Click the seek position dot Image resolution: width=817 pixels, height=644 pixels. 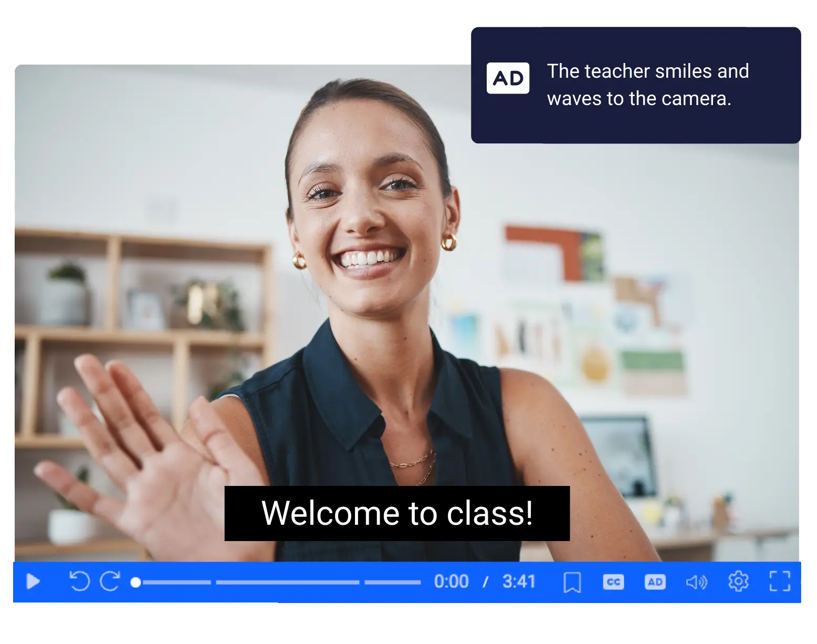pos(136,581)
